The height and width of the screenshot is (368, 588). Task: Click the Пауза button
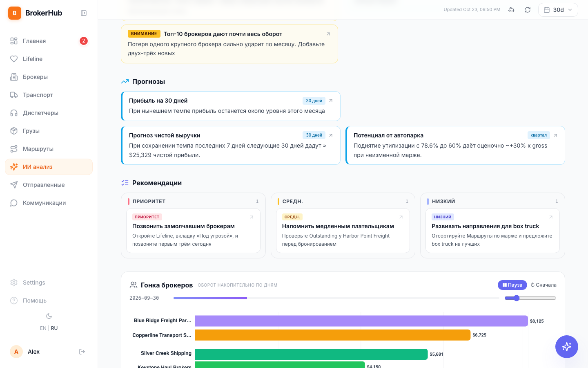click(x=512, y=285)
